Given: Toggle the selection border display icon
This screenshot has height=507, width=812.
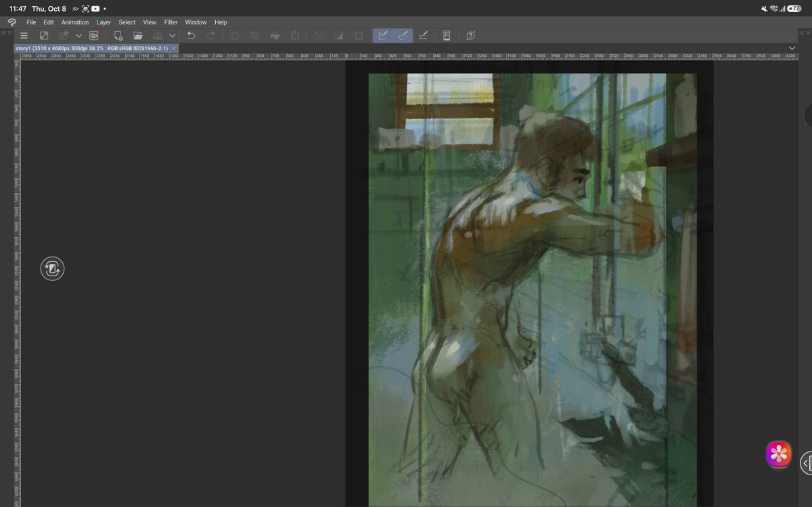Looking at the screenshot, I should click(359, 35).
